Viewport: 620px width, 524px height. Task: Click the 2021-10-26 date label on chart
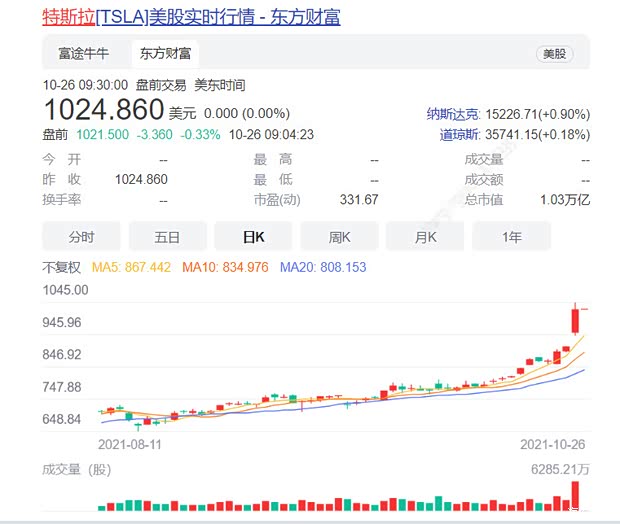point(554,441)
